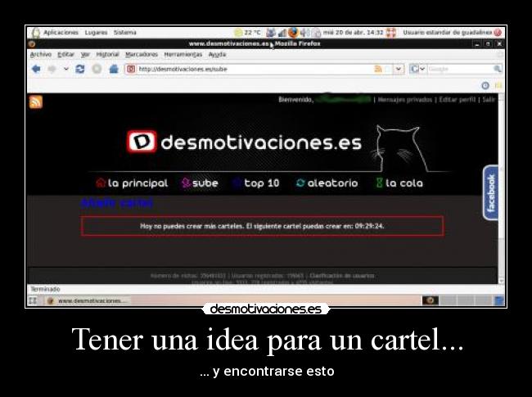Open the Ayuda menu
The height and width of the screenshot is (397, 532).
[x=217, y=54]
